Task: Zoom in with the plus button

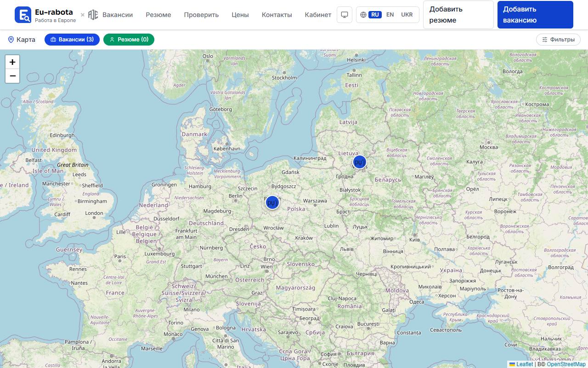Action: tap(12, 62)
